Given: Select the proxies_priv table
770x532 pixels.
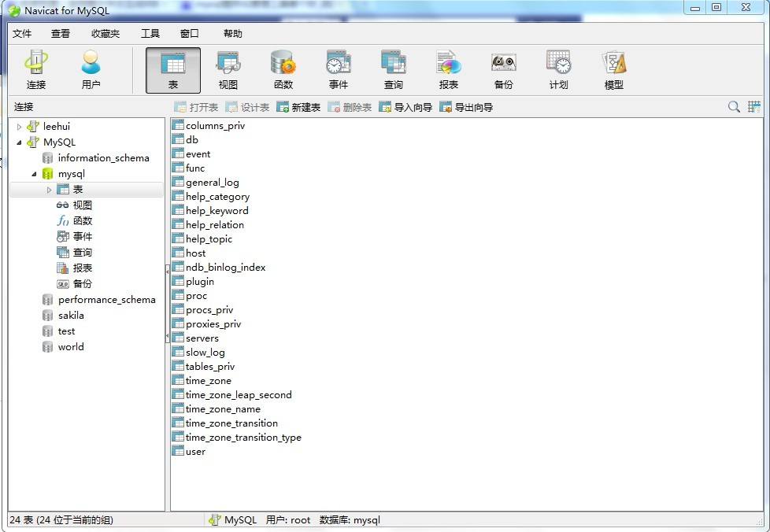Looking at the screenshot, I should [207, 324].
